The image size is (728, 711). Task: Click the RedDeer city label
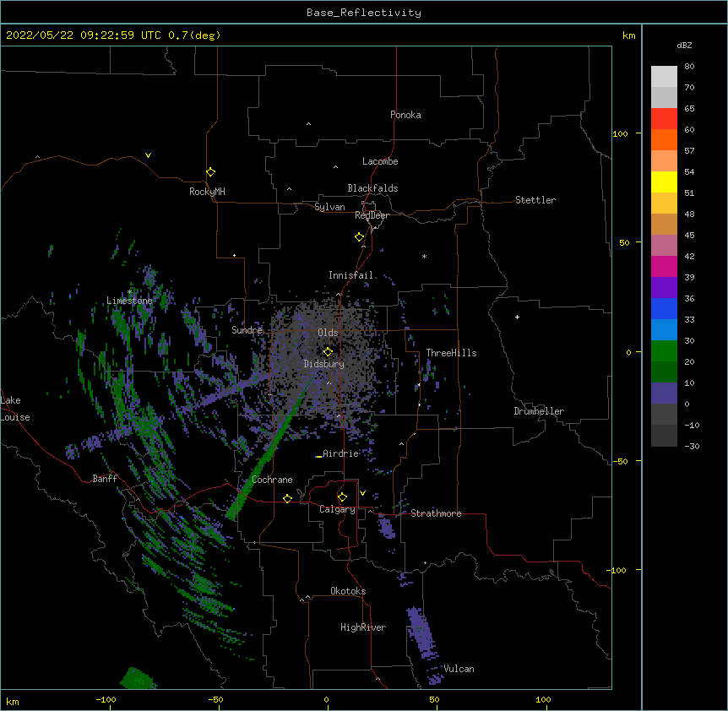[372, 215]
